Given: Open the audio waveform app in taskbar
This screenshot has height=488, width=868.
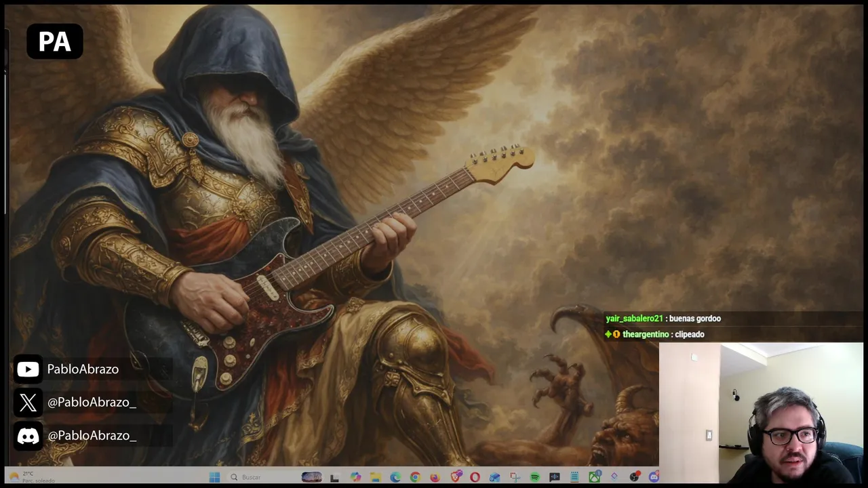Looking at the screenshot, I should tap(554, 477).
